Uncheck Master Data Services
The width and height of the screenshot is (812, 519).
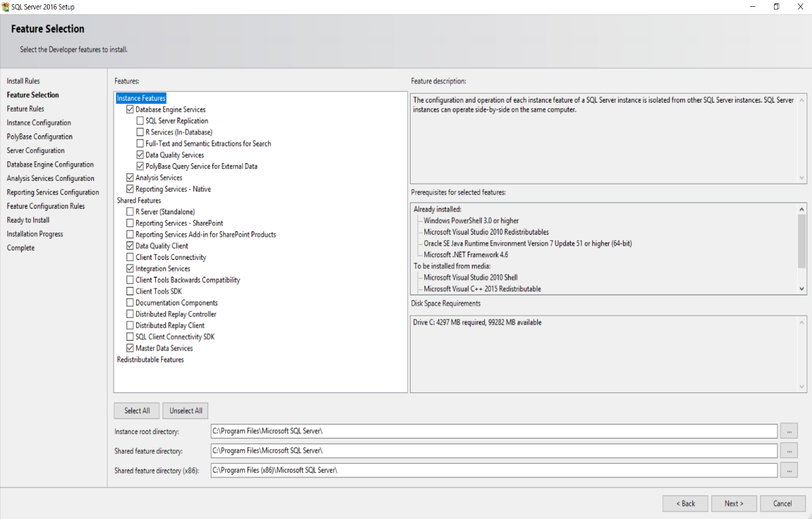[130, 348]
